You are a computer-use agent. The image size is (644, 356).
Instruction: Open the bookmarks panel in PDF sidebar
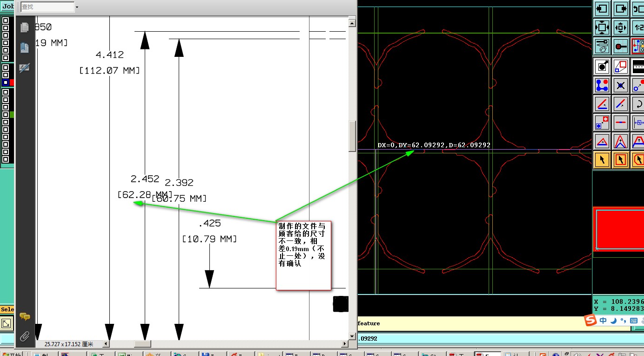point(25,48)
